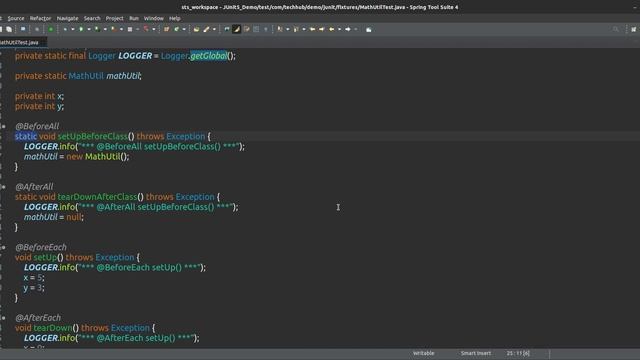Screen dimensions: 640x360
Task: Open the Navigate menu
Action: (67, 18)
